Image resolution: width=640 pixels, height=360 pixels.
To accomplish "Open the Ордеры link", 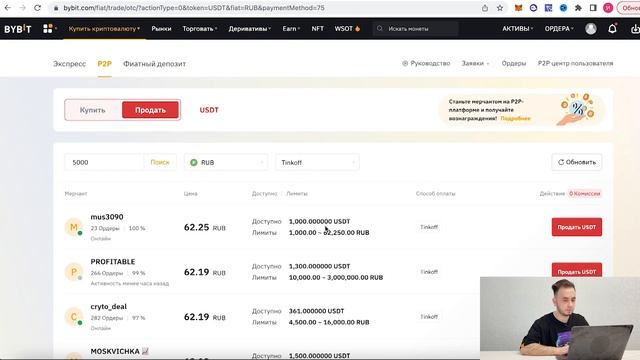I will (x=514, y=63).
